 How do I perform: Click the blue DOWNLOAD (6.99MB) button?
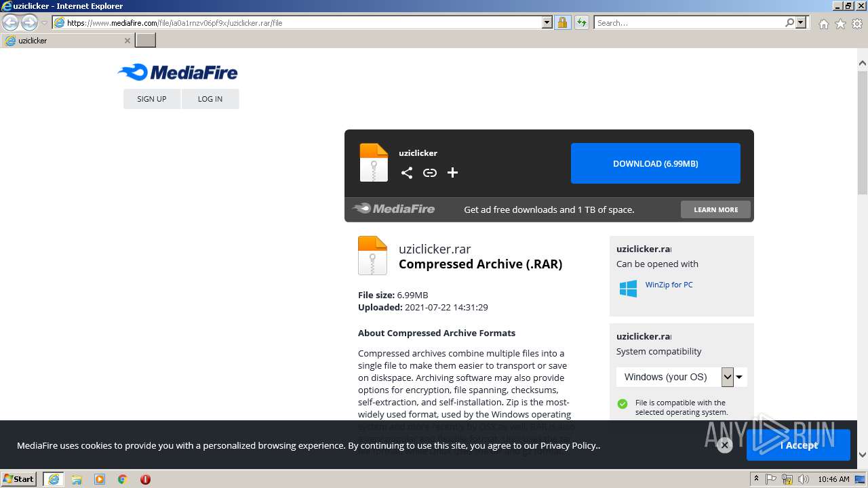coord(655,163)
